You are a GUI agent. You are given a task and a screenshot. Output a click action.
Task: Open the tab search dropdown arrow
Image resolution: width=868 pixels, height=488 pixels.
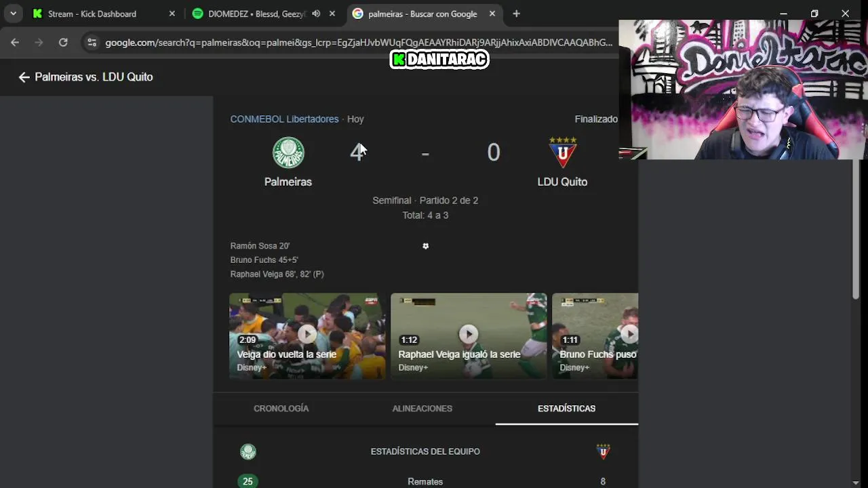pyautogui.click(x=13, y=14)
